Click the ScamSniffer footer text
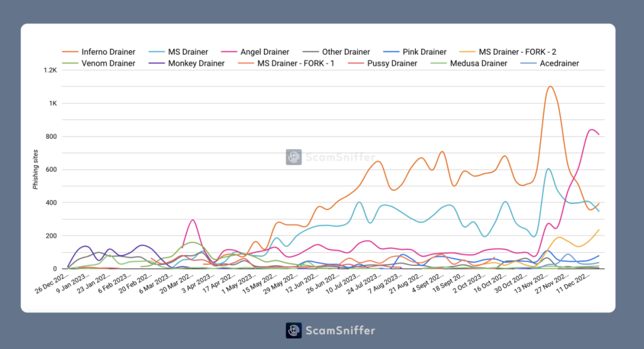 340,331
